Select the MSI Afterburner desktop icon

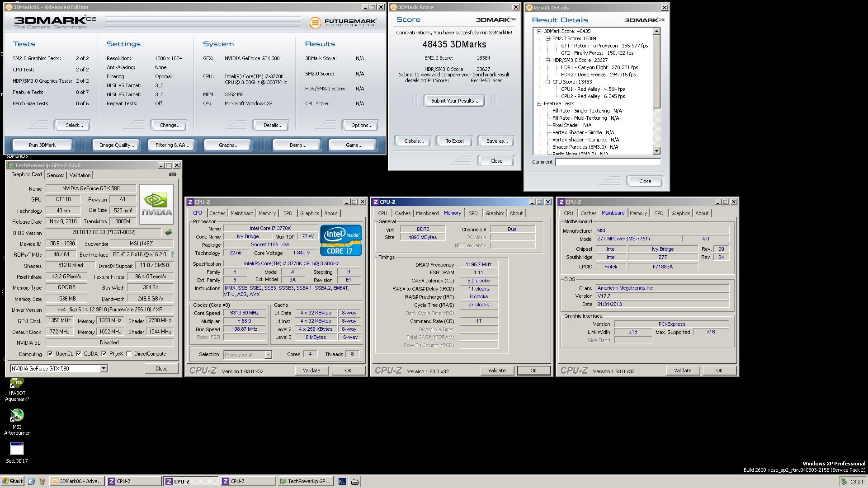coord(17,422)
